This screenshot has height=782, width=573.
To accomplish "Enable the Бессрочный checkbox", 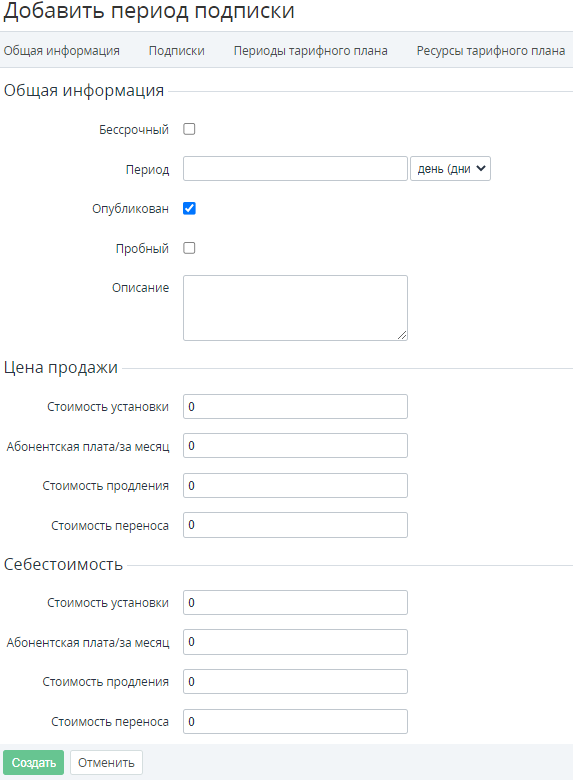I will coord(189,129).
